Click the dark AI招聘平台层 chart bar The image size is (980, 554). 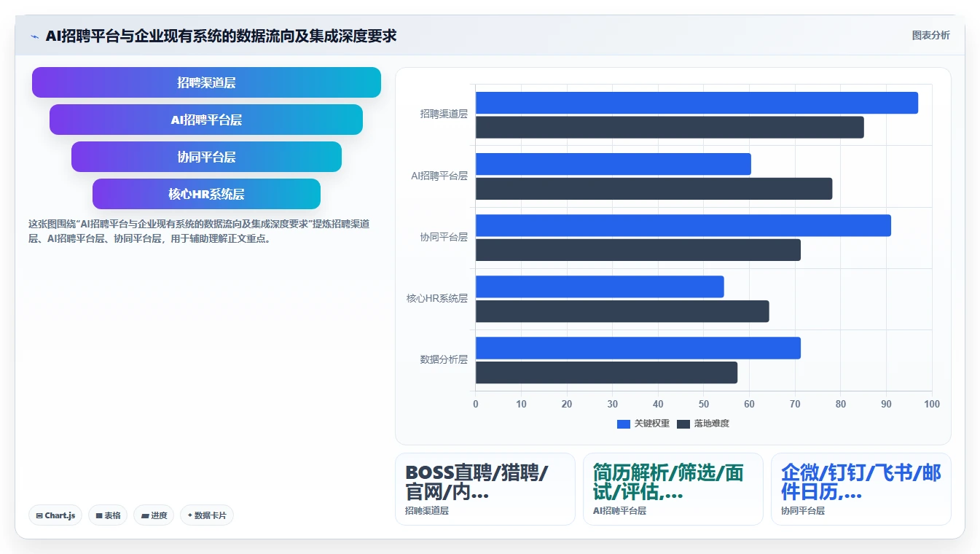pyautogui.click(x=654, y=189)
